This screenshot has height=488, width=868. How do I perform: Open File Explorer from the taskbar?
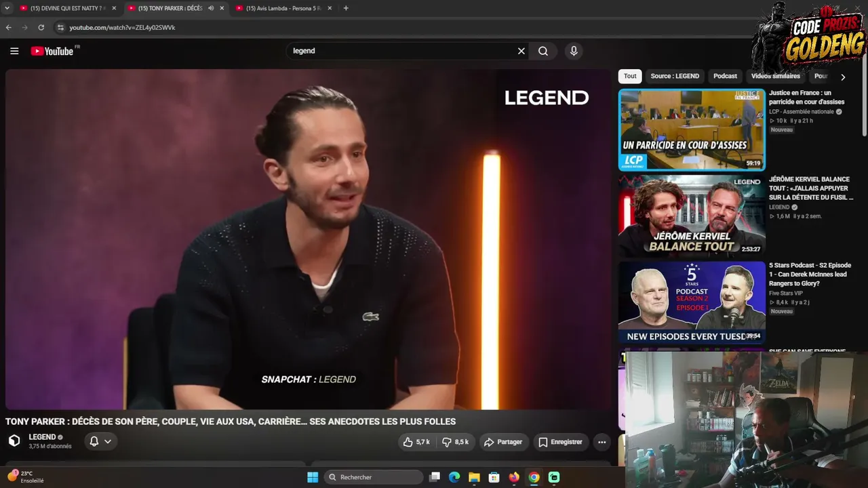(474, 477)
